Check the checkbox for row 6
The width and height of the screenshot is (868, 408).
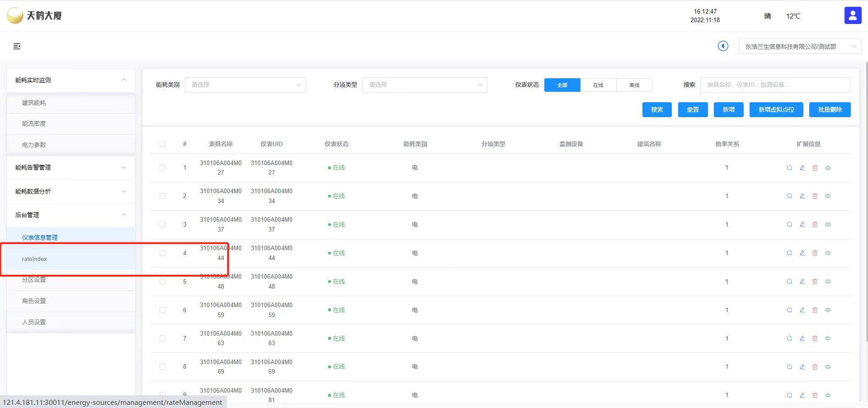coord(162,310)
